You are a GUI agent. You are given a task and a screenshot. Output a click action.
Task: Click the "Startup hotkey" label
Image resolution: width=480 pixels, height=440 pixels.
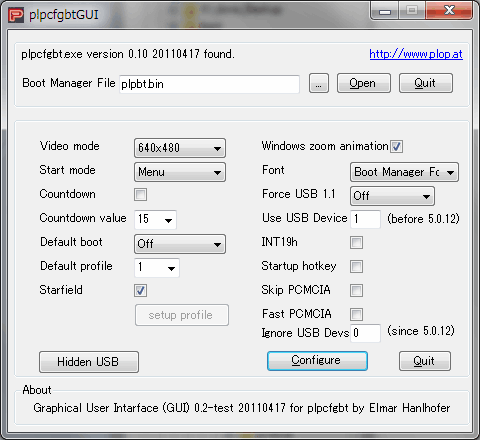click(x=299, y=266)
